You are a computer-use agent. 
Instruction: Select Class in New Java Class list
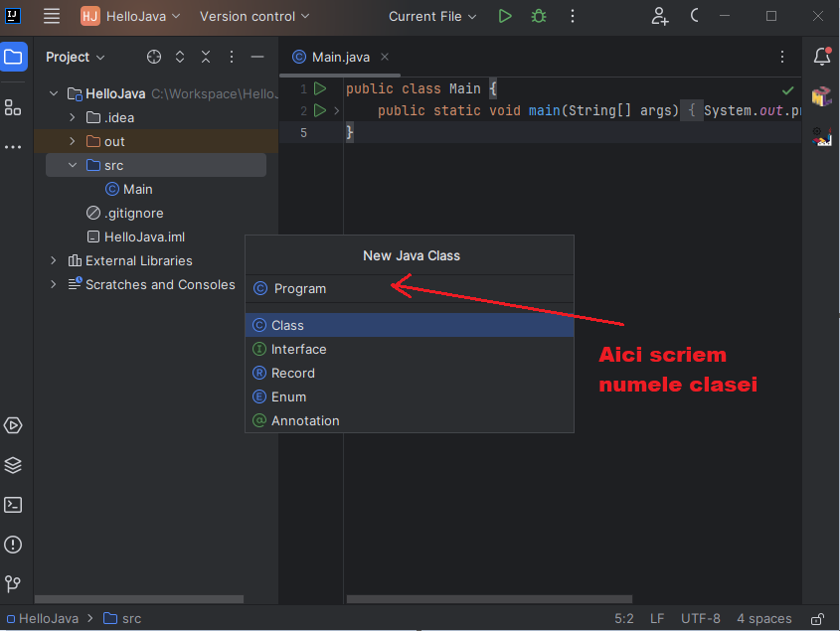(410, 325)
